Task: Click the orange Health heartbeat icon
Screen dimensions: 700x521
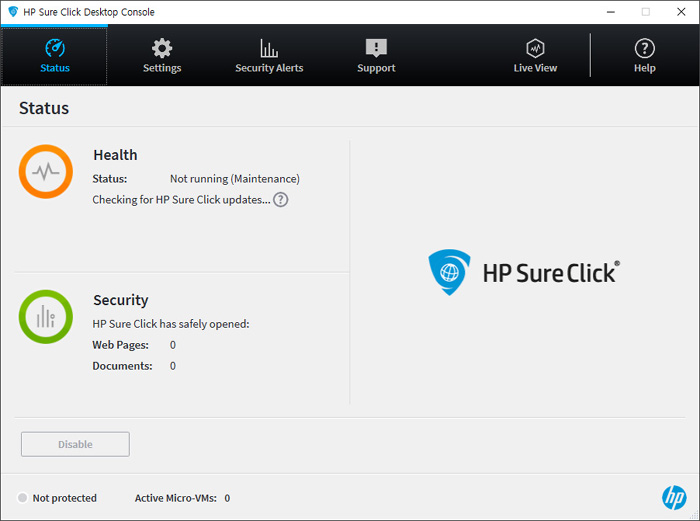Action: [x=46, y=171]
